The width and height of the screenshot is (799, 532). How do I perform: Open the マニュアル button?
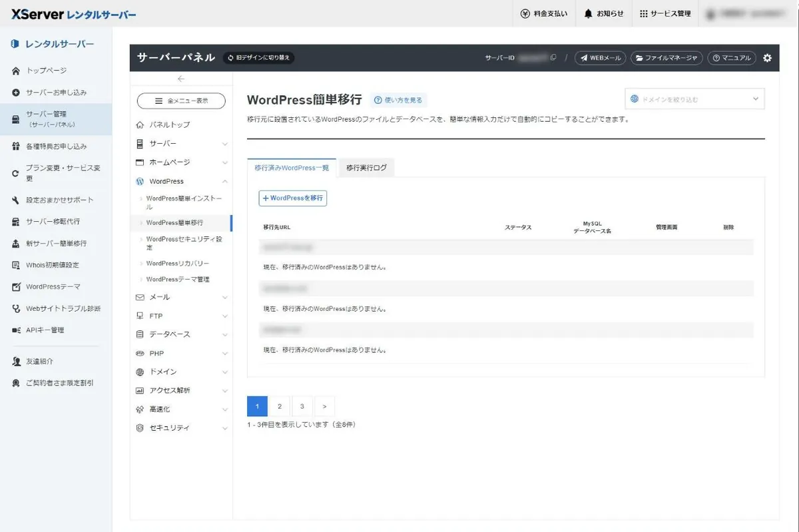(732, 58)
